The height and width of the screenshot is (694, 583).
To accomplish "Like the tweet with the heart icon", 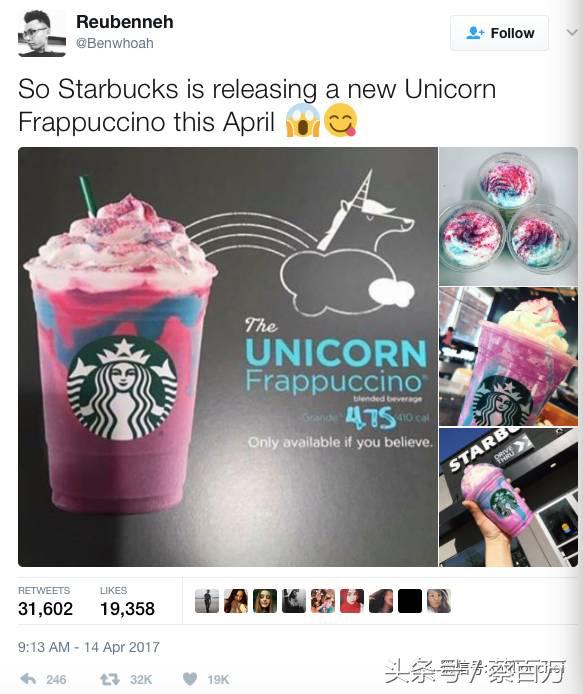I will coord(190,679).
